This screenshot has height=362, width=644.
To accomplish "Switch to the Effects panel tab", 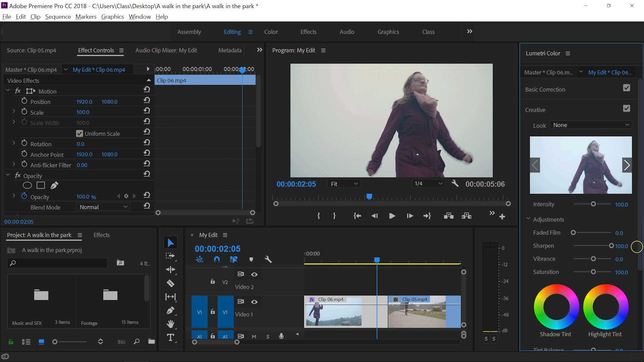I will pyautogui.click(x=102, y=235).
